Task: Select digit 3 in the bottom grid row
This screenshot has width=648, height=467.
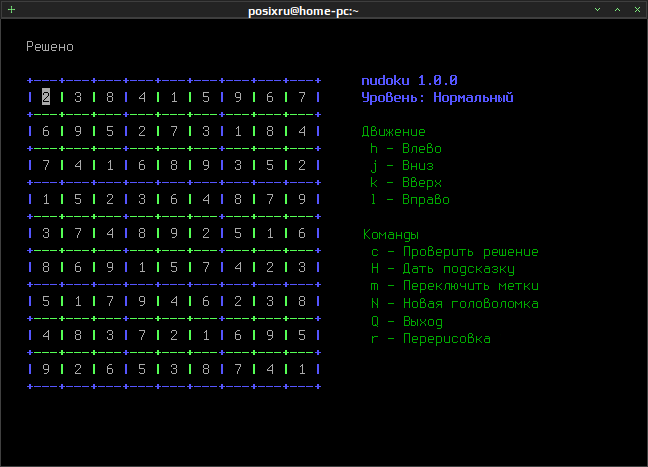Action: coord(174,369)
